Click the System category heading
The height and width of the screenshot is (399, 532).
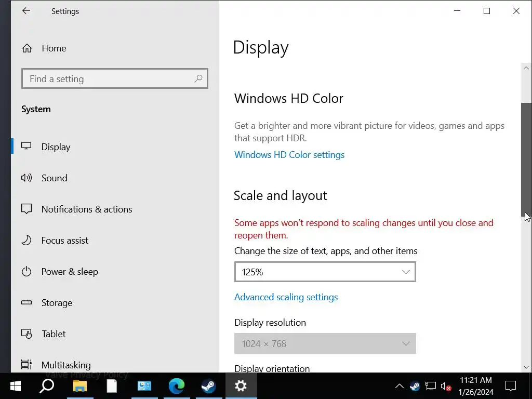pyautogui.click(x=36, y=109)
